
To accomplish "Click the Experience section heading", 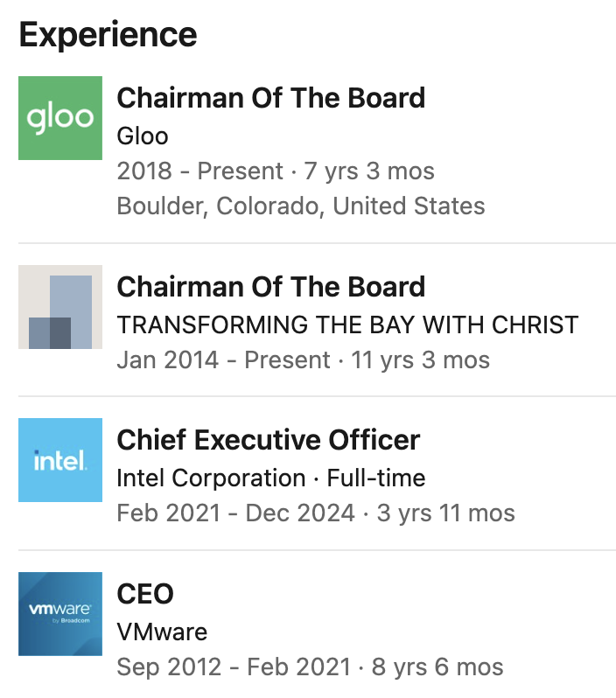I will click(x=108, y=35).
